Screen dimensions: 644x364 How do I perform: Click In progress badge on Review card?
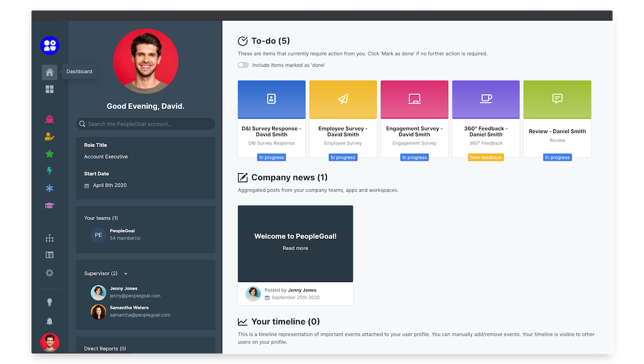[x=557, y=157]
